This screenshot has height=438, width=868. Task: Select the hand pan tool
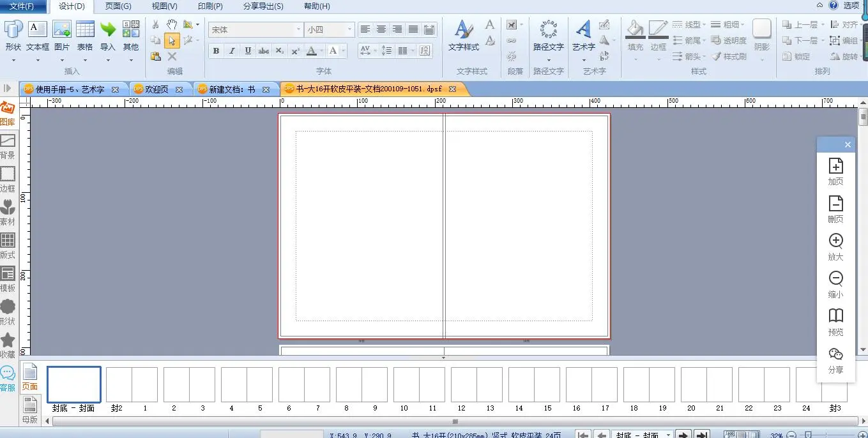[172, 24]
